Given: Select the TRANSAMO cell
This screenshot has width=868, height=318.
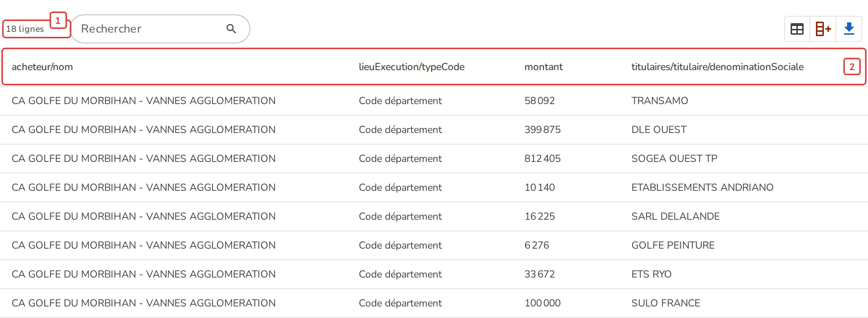Looking at the screenshot, I should pyautogui.click(x=660, y=101).
